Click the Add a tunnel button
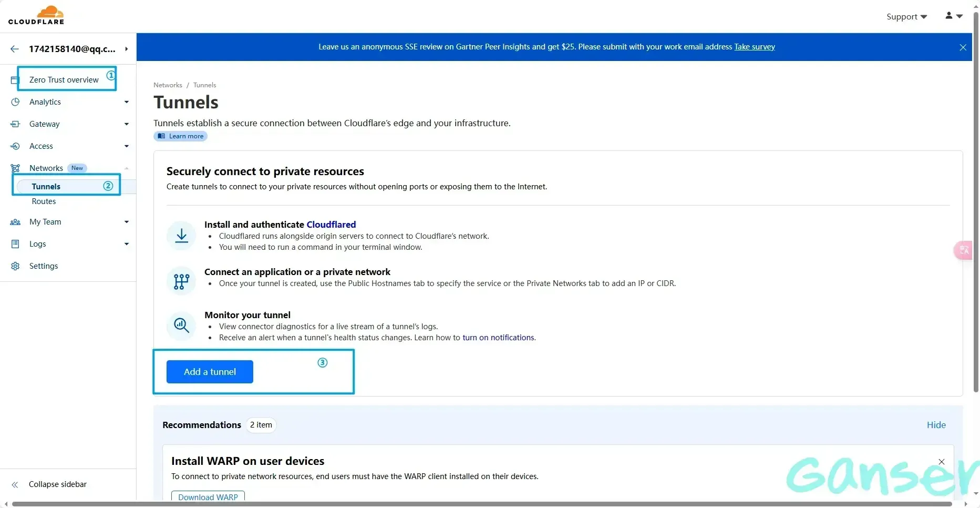Screen dimensions: 980x508 210,372
